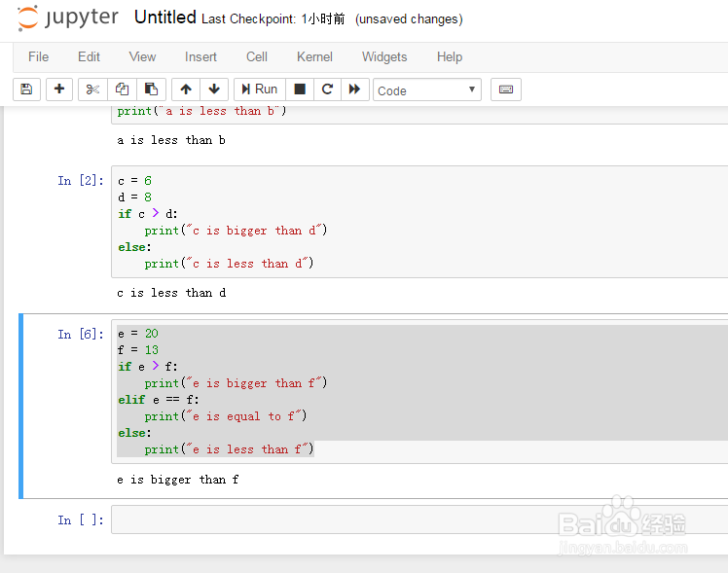This screenshot has width=728, height=573.
Task: Click print("e is equal to f") line
Action: (x=226, y=416)
